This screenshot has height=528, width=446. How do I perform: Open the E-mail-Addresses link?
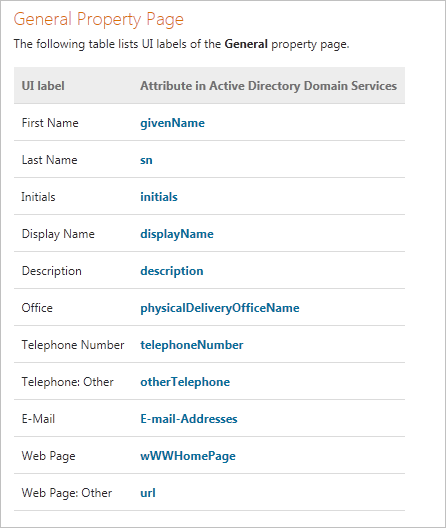tap(189, 419)
